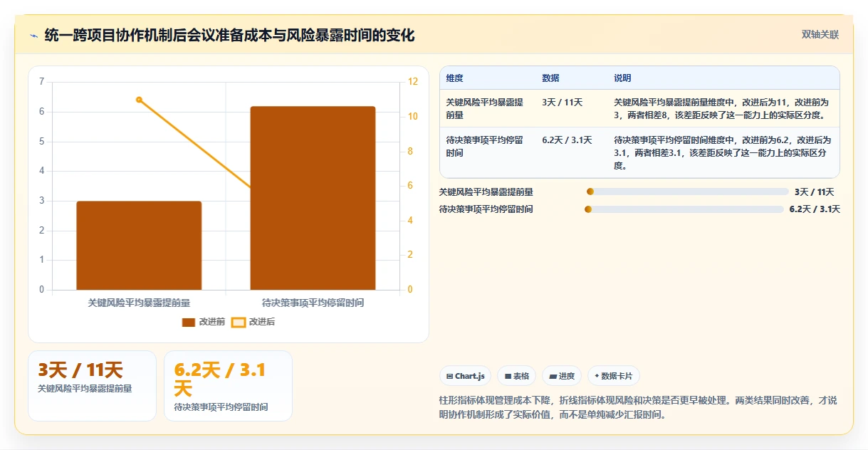Click the 进度 tag
This screenshot has height=450, width=868.
pos(562,376)
